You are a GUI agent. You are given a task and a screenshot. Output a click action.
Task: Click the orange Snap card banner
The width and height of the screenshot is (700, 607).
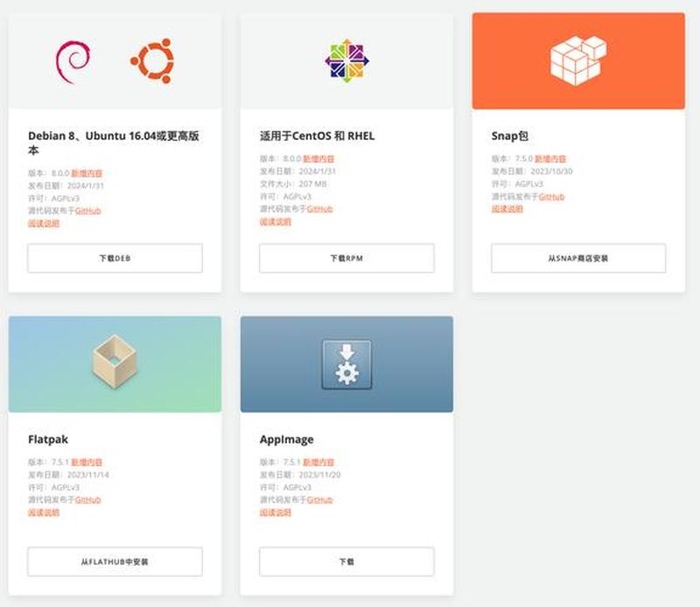click(x=578, y=61)
